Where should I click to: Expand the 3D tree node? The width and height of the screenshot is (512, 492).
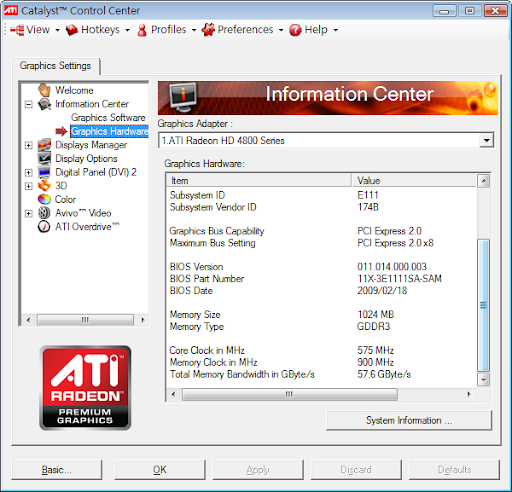click(x=29, y=186)
